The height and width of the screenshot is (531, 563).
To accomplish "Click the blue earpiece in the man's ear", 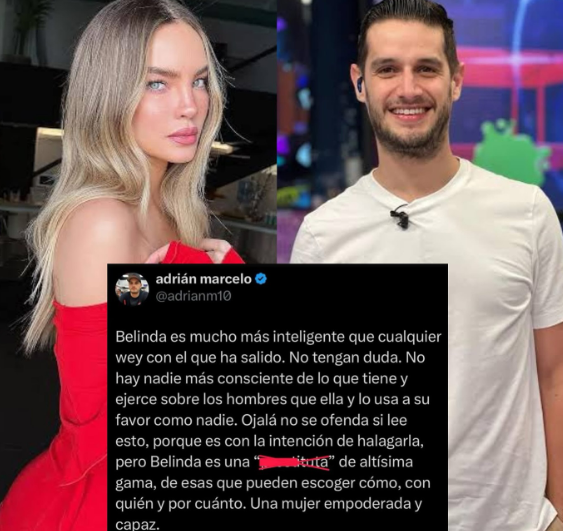I will pos(360,84).
